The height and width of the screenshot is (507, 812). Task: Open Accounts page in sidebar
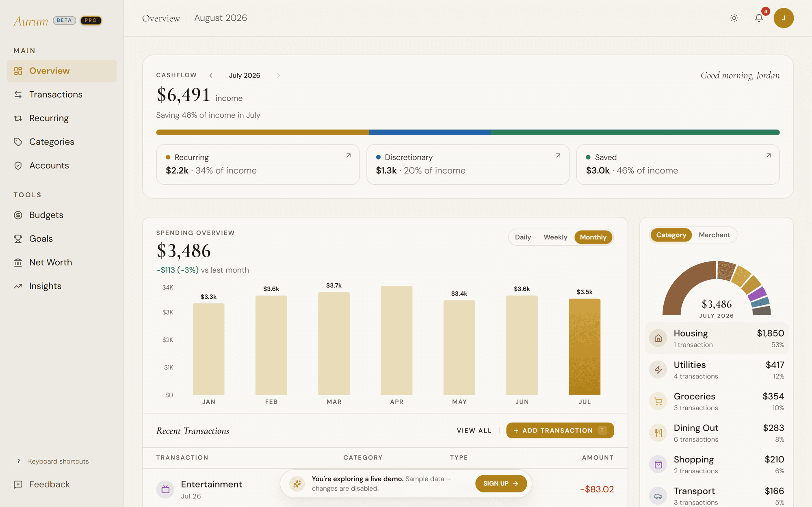pos(62,166)
